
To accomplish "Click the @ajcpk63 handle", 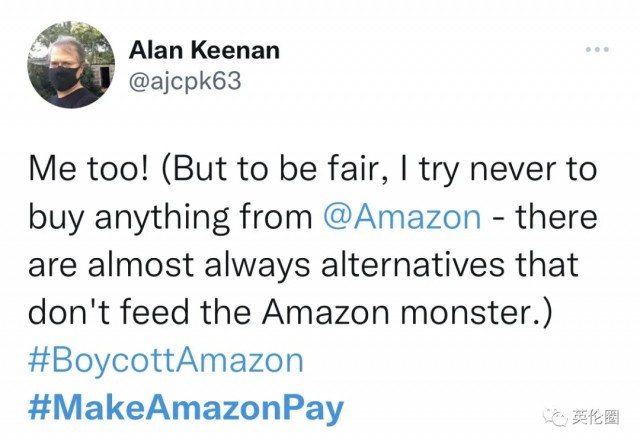I will coord(185,82).
